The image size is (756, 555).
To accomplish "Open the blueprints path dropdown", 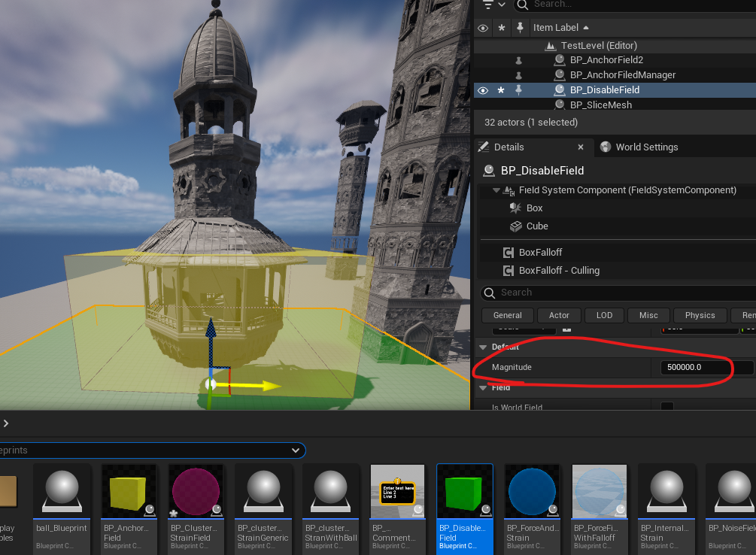I will point(295,450).
